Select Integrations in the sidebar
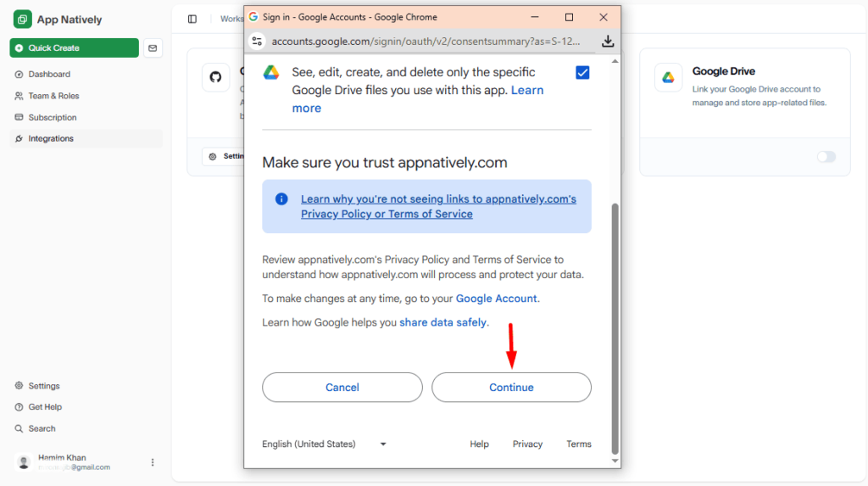 86,138
